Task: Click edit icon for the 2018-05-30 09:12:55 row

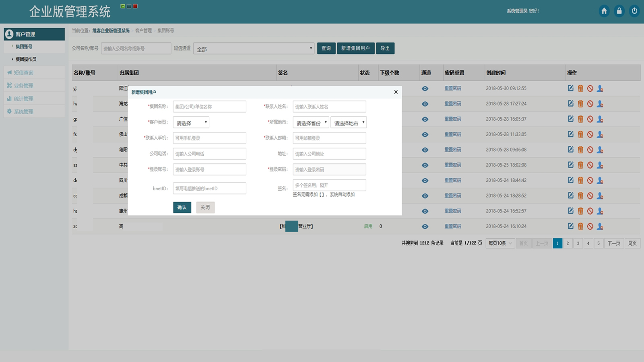Action: pos(570,88)
